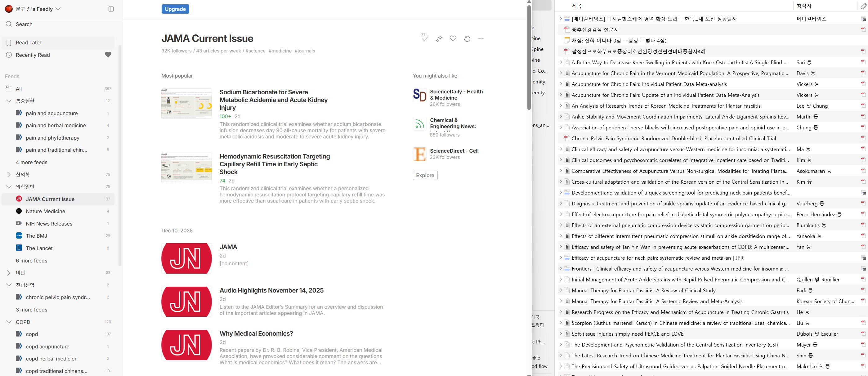The width and height of the screenshot is (868, 376).
Task: Show 6 more feeds under 의학일반
Action: tap(32, 260)
